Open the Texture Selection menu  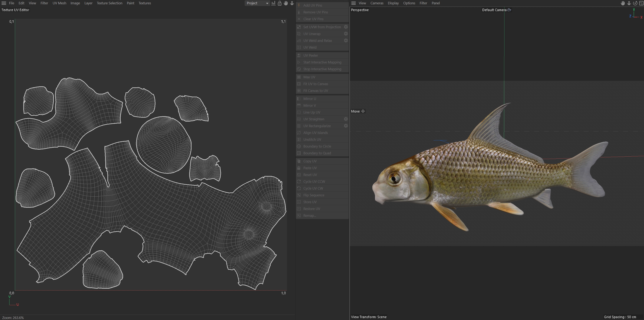[109, 3]
